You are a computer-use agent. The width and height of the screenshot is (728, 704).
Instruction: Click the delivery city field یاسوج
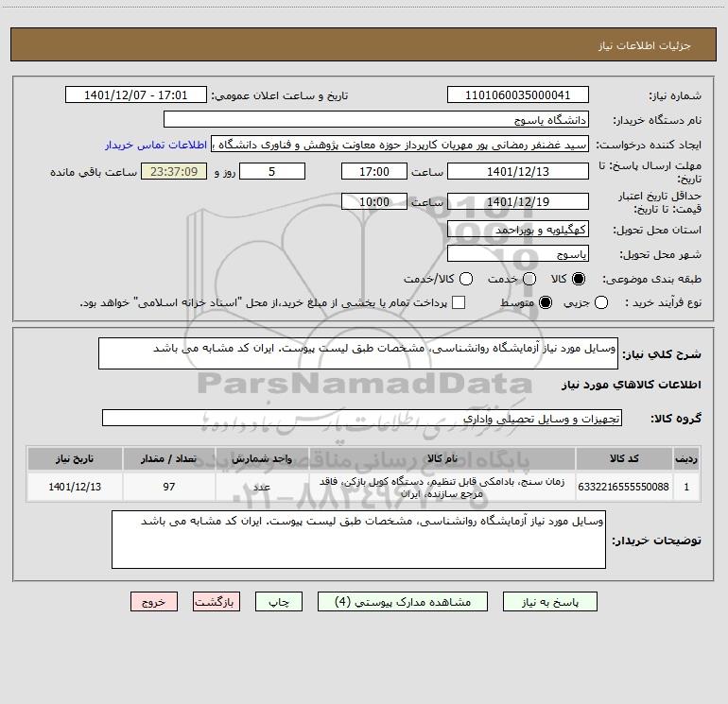[518, 253]
